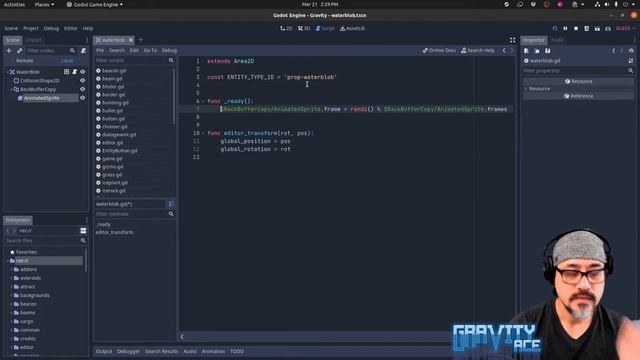Open the Output bottom panel
The height and width of the screenshot is (360, 640).
pyautogui.click(x=104, y=351)
